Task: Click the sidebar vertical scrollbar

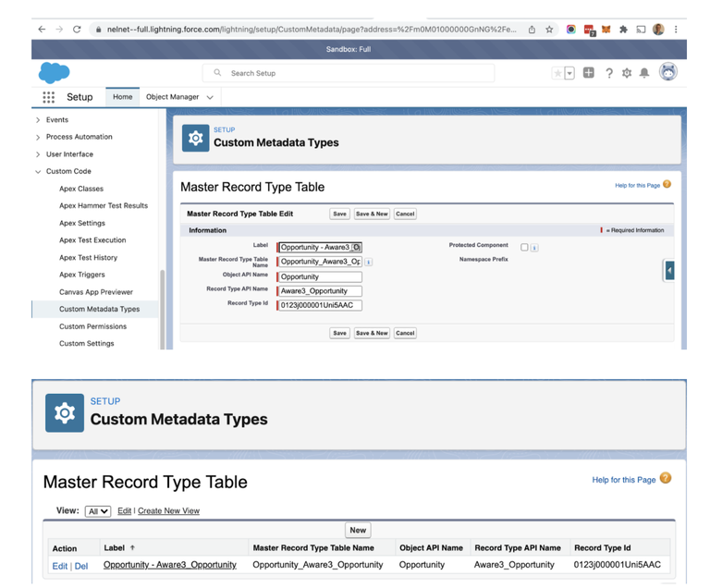Action: click(162, 310)
